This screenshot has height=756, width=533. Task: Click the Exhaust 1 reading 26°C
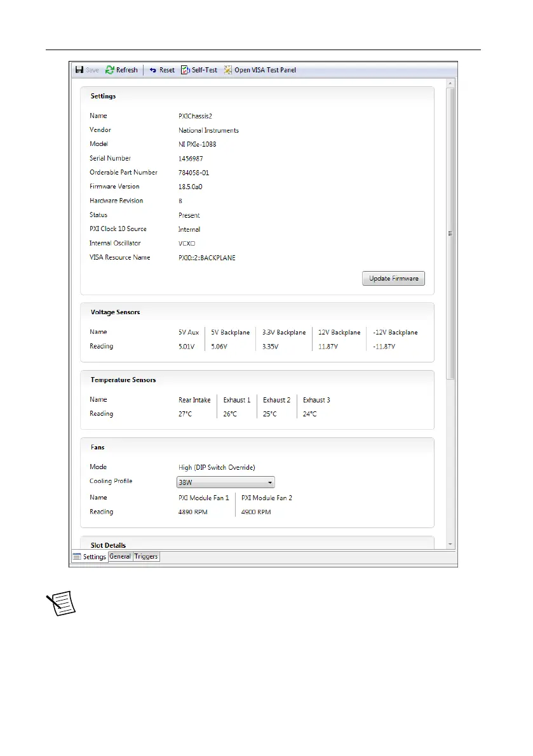[230, 414]
